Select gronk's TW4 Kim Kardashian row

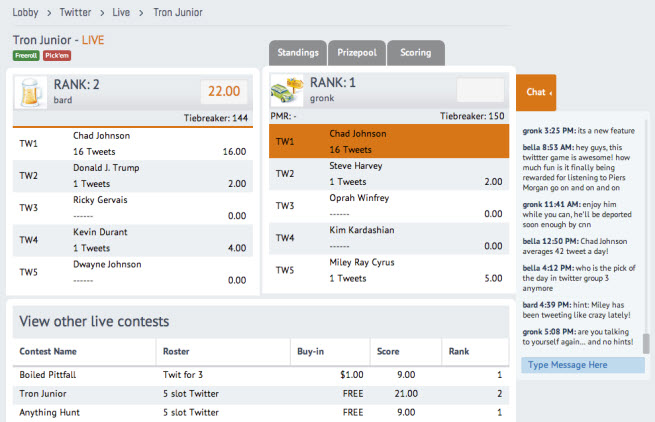(x=389, y=238)
